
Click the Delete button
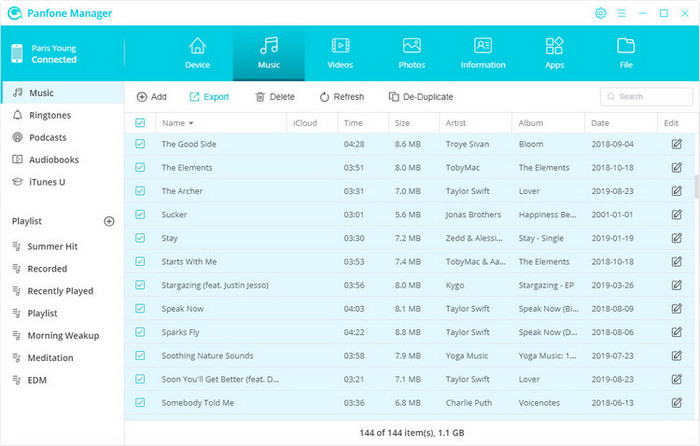pos(275,97)
